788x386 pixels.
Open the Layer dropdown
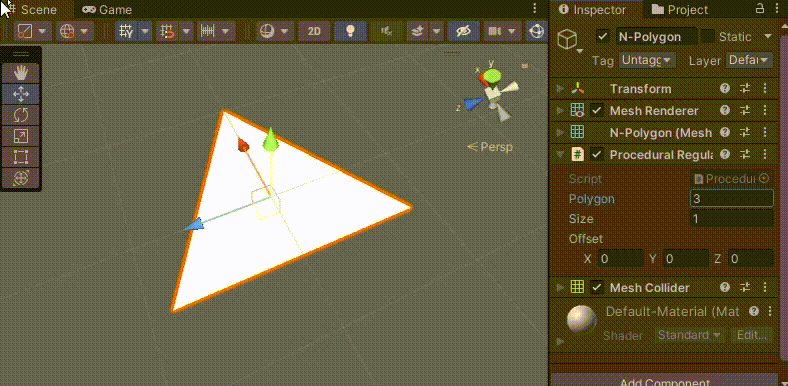(x=749, y=60)
